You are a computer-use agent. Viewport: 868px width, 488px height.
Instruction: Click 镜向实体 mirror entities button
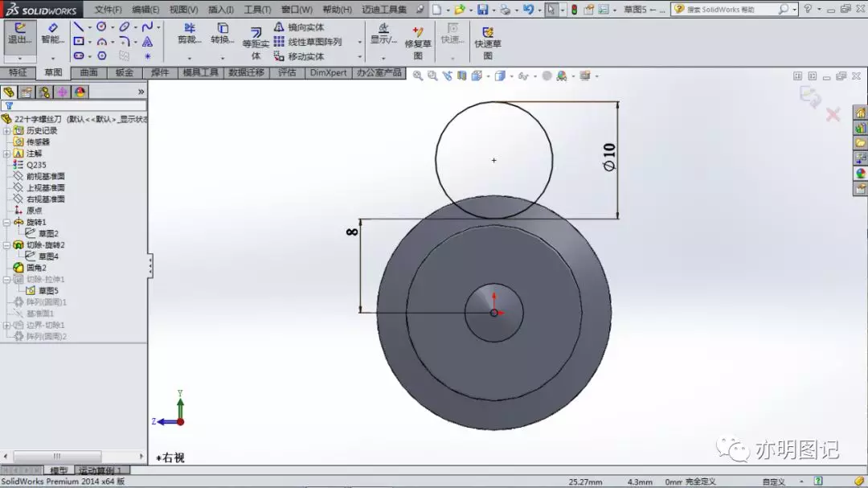(x=299, y=27)
